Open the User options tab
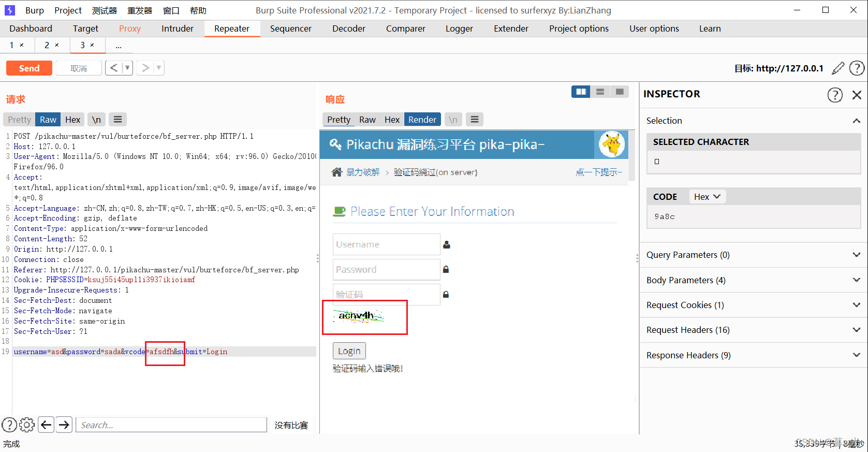The height and width of the screenshot is (452, 868). click(x=654, y=28)
